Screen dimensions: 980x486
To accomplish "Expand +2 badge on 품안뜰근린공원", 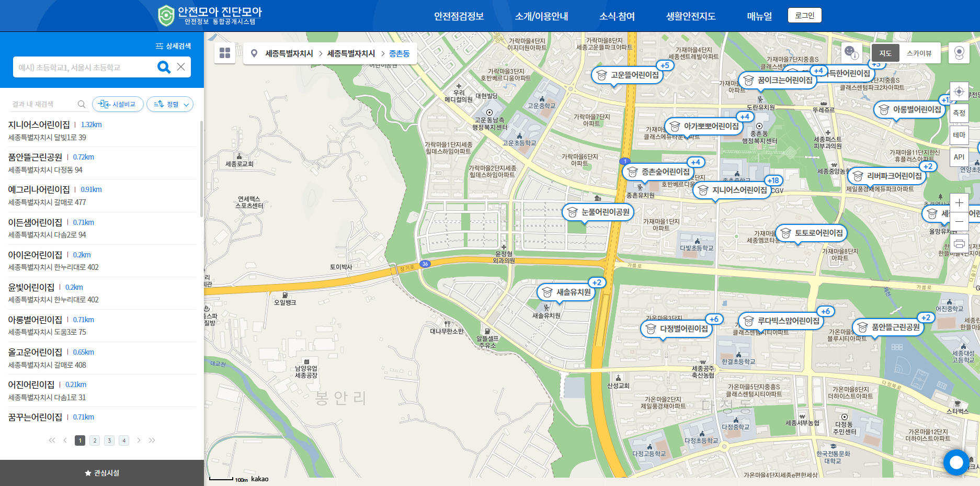I will click(926, 318).
